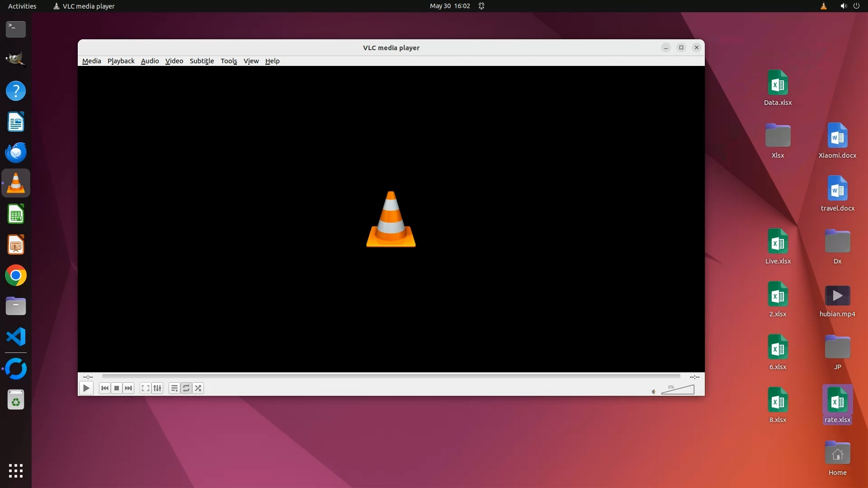Expand the Audio menu
Screen dimensions: 868x488
tap(150, 61)
